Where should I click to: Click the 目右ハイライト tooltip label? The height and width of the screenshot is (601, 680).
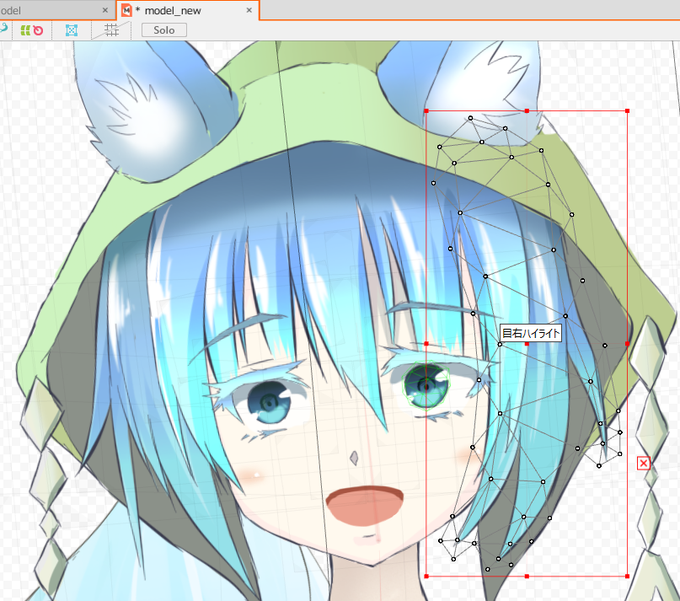tap(531, 333)
